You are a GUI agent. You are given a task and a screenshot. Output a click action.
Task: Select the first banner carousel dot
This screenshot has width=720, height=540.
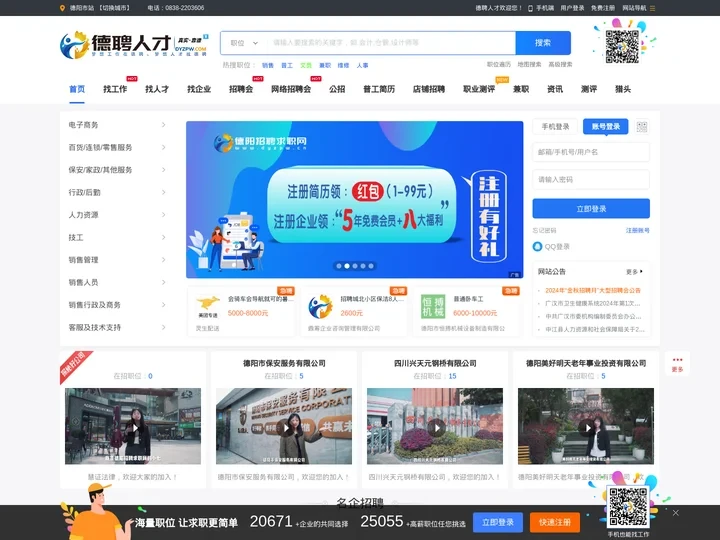point(339,266)
